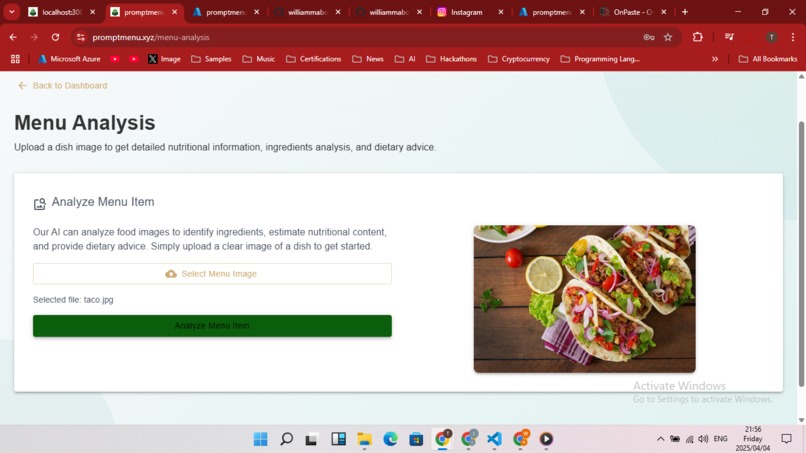The height and width of the screenshot is (453, 806).
Task: Show more bookmarks chevron
Action: click(x=715, y=59)
